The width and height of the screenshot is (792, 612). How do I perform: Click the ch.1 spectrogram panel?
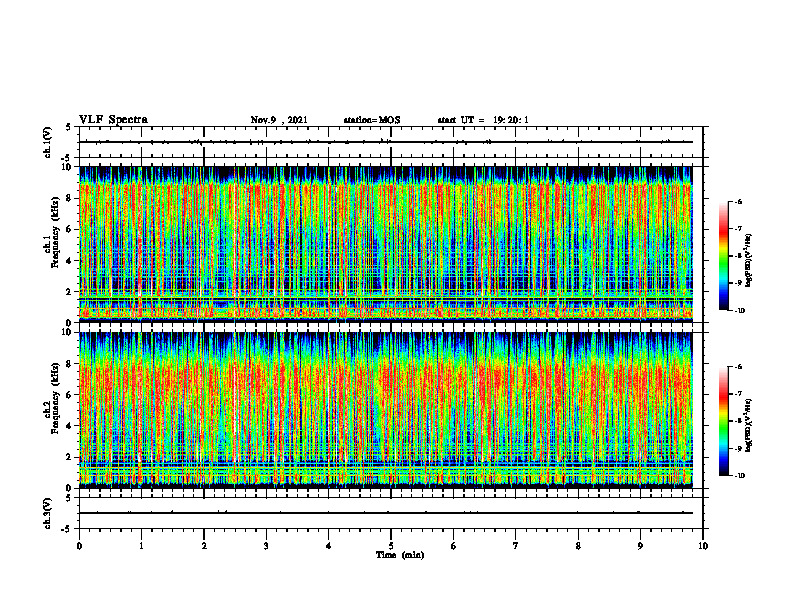386,244
